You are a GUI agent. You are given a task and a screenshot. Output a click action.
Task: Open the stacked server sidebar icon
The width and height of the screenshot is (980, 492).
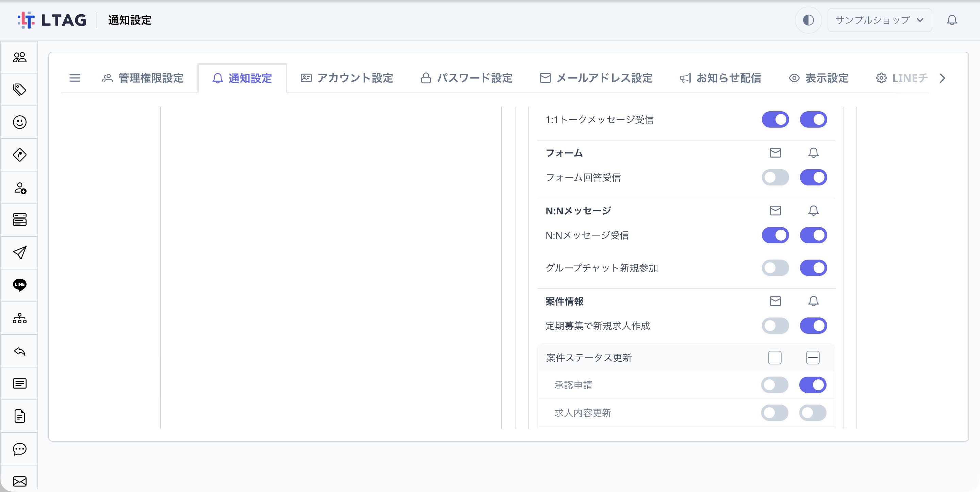[19, 220]
